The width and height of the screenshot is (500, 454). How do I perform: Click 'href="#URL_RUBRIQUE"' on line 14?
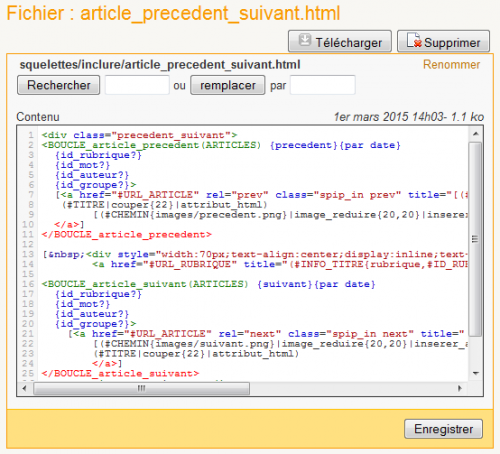pos(174,264)
